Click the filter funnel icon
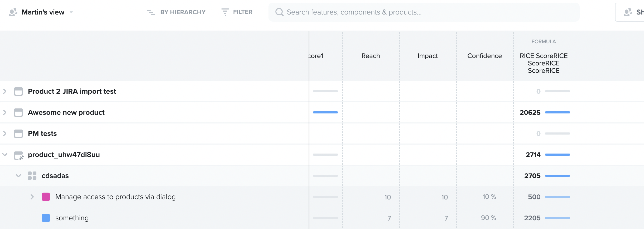Image resolution: width=644 pixels, height=229 pixels. (225, 12)
